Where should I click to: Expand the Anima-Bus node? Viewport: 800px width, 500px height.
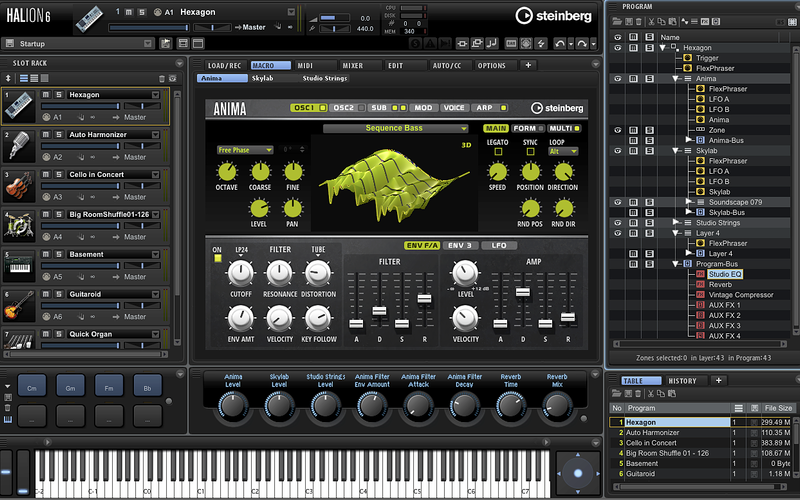pyautogui.click(x=688, y=140)
